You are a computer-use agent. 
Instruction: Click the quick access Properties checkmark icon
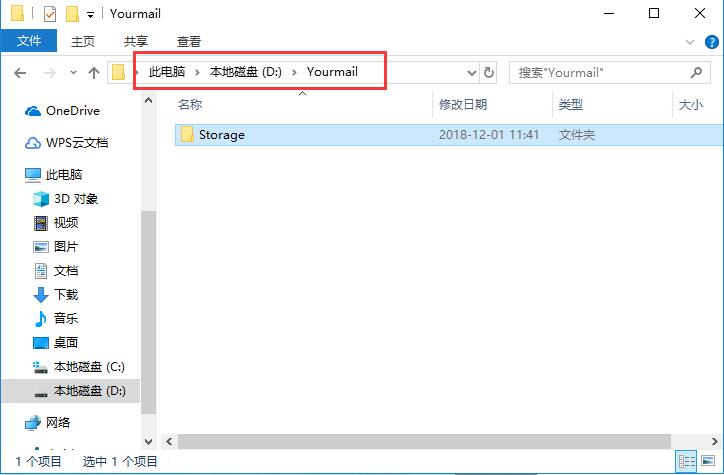pos(49,14)
